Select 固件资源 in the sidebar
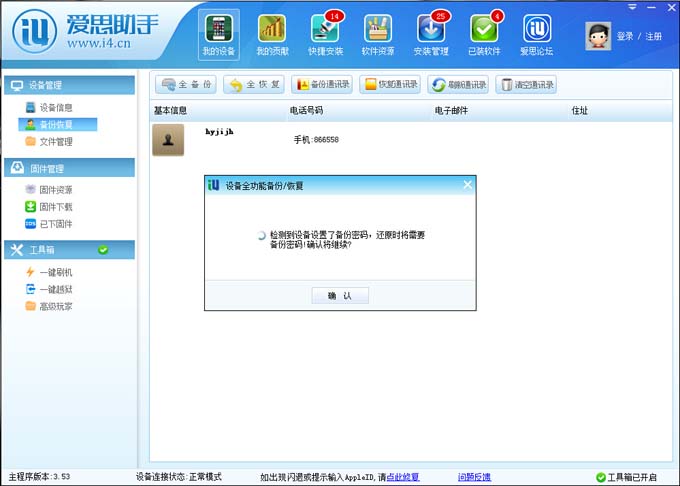 click(x=49, y=189)
